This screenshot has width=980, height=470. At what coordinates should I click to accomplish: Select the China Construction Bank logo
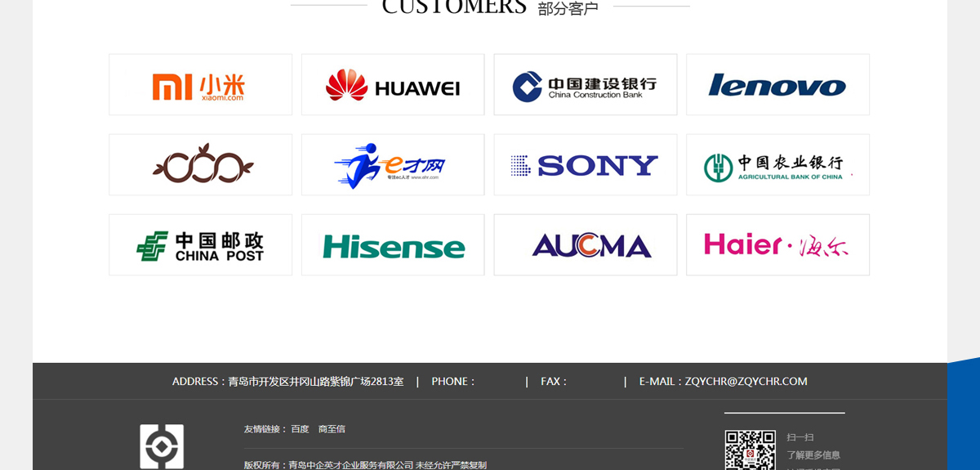coord(586,84)
